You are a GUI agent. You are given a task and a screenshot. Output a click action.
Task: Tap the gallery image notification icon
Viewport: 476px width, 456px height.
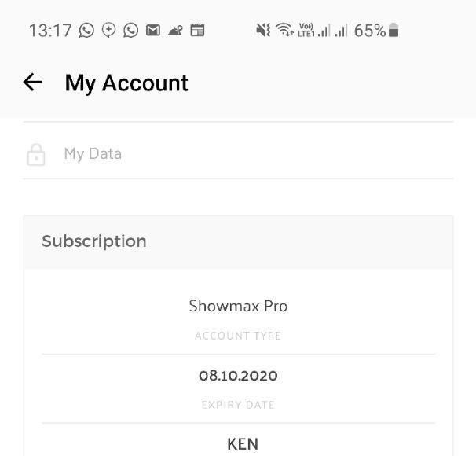pyautogui.click(x=175, y=31)
